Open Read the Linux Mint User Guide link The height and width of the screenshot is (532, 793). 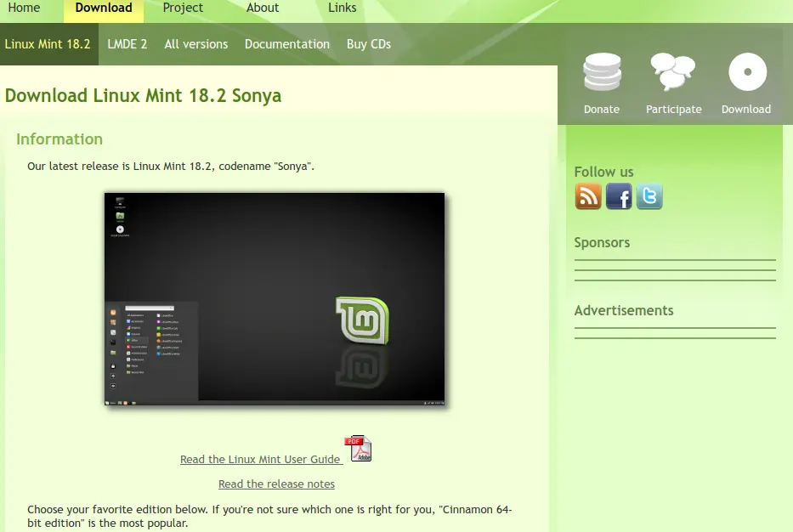(260, 459)
